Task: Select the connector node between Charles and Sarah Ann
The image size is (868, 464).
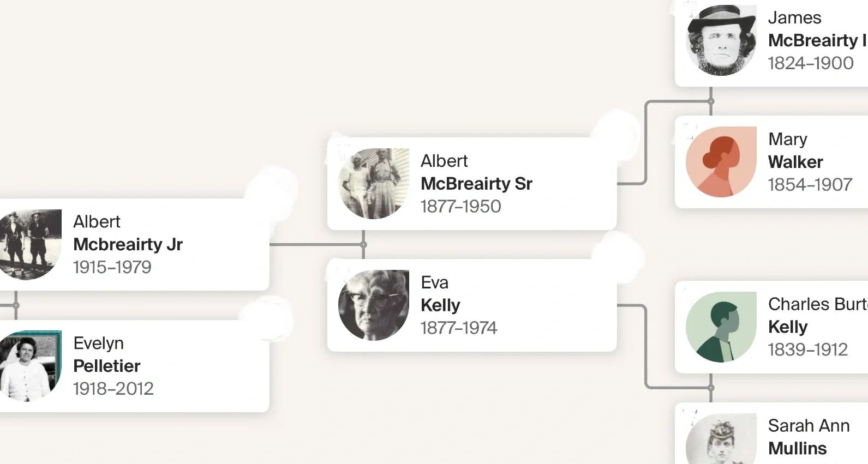Action: point(710,388)
